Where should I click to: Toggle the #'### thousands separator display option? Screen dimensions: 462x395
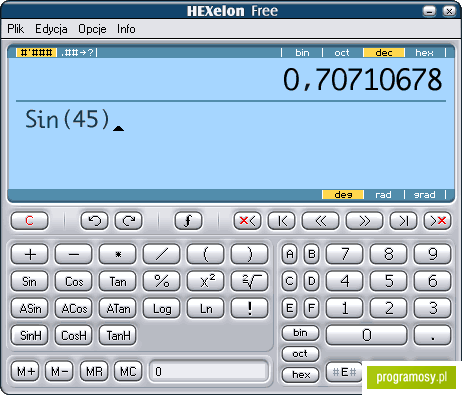tap(36, 53)
